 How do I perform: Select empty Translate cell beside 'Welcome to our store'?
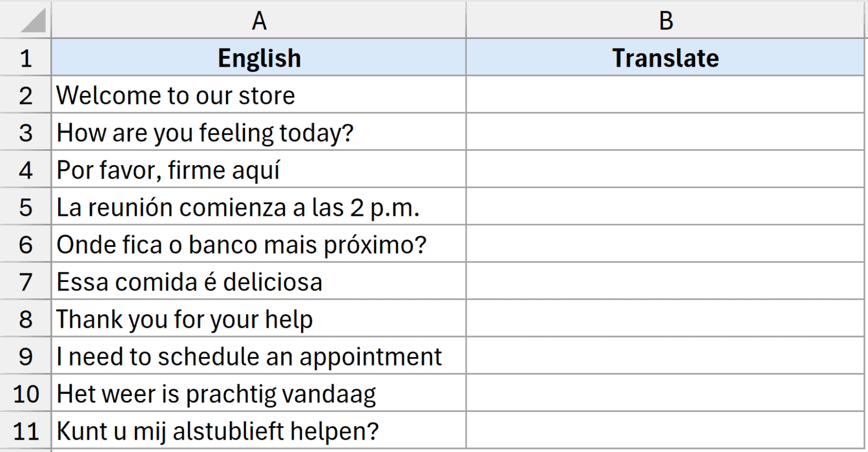click(666, 95)
